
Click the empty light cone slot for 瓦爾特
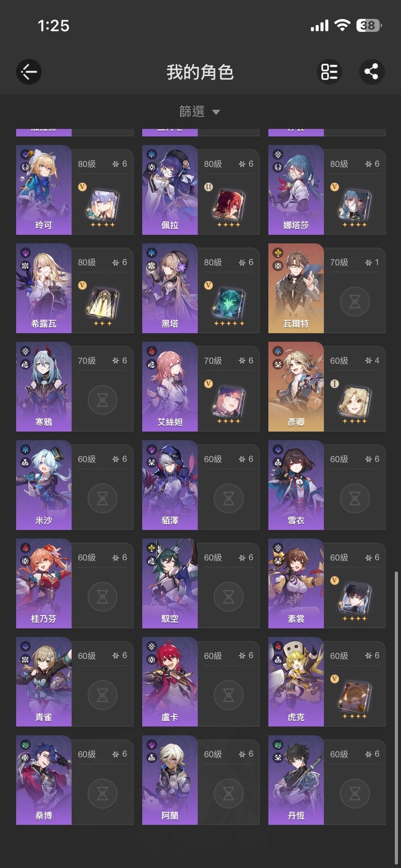click(x=355, y=302)
